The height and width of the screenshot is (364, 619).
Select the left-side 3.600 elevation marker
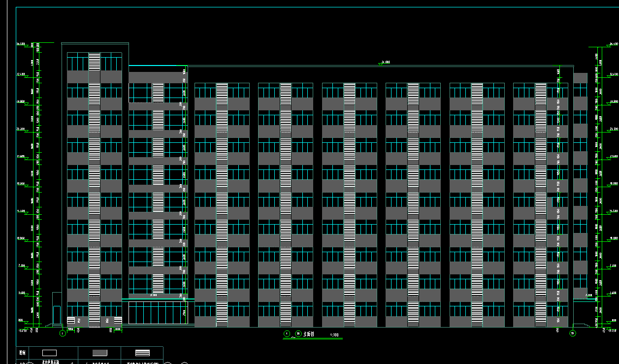(21, 293)
